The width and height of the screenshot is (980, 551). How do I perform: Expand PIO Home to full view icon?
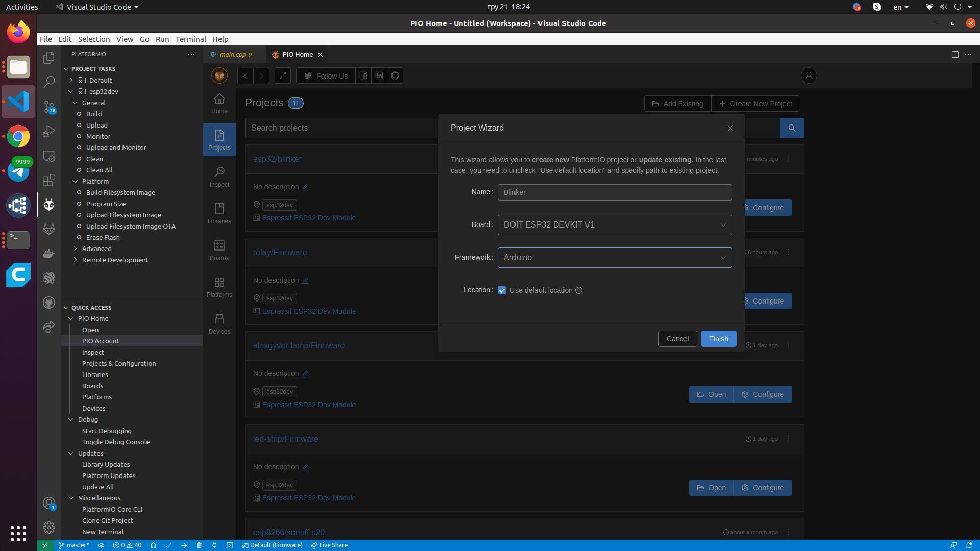[x=283, y=76]
